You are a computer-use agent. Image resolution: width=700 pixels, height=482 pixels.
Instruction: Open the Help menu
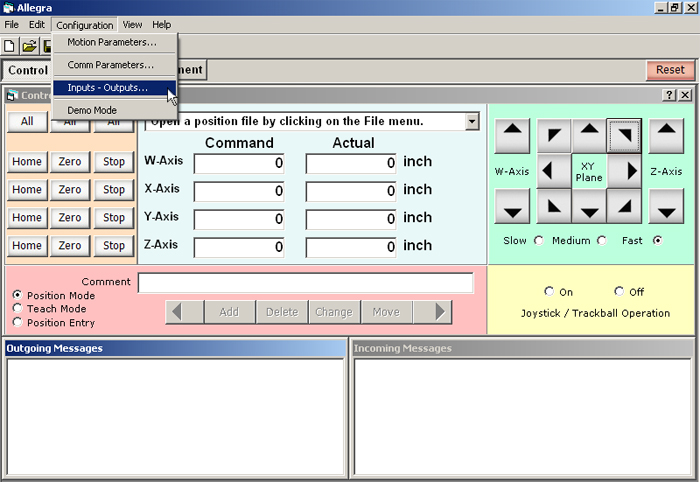click(x=161, y=25)
